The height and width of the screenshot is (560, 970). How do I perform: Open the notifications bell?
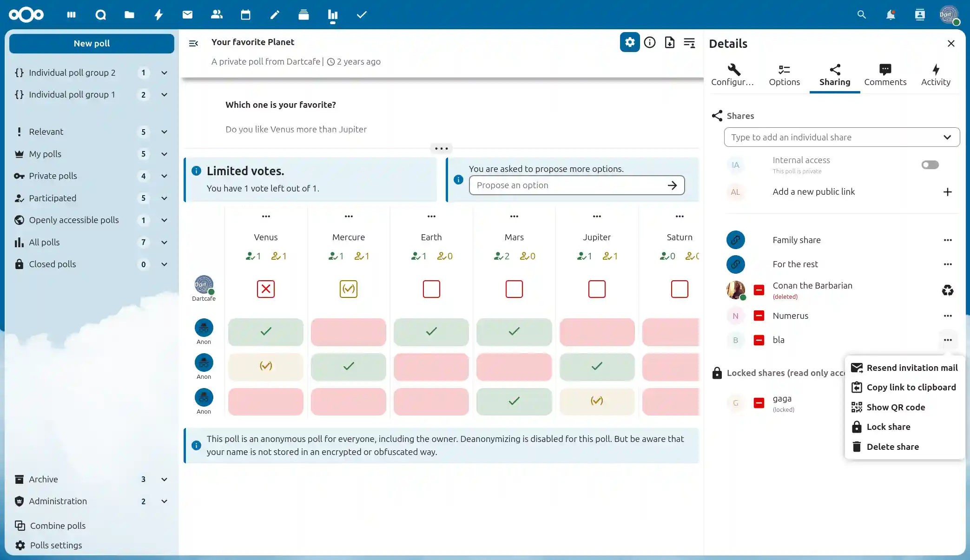pyautogui.click(x=890, y=15)
